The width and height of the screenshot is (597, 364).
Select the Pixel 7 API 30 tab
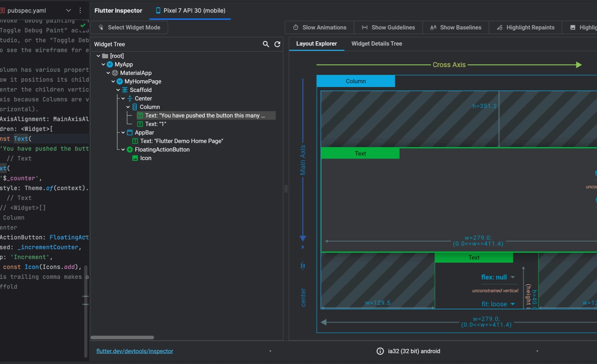pyautogui.click(x=190, y=11)
